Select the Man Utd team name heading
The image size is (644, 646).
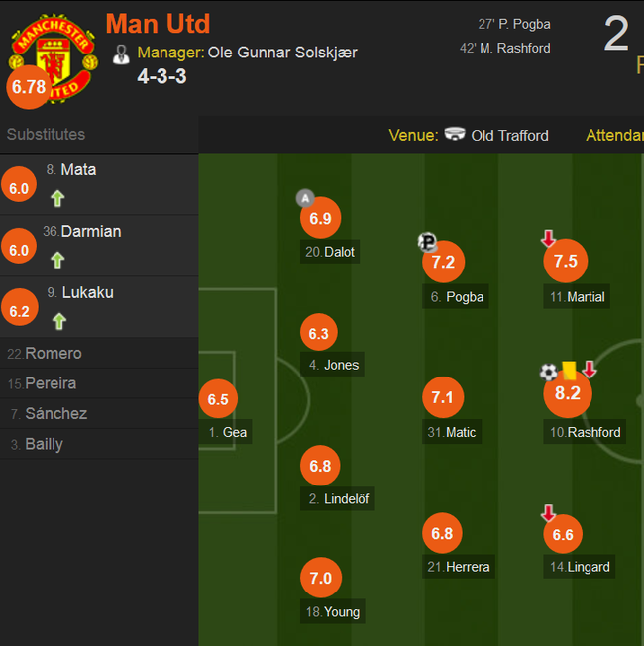[x=158, y=24]
